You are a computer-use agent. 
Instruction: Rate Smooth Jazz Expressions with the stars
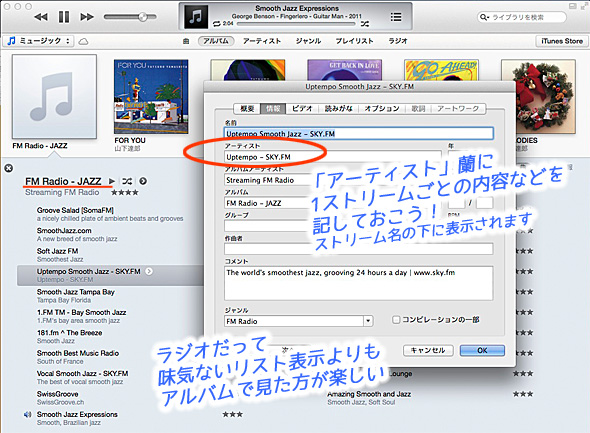pyautogui.click(x=233, y=415)
